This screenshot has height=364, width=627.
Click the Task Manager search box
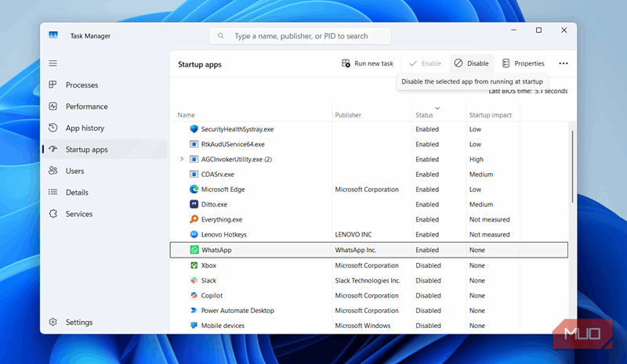(300, 36)
